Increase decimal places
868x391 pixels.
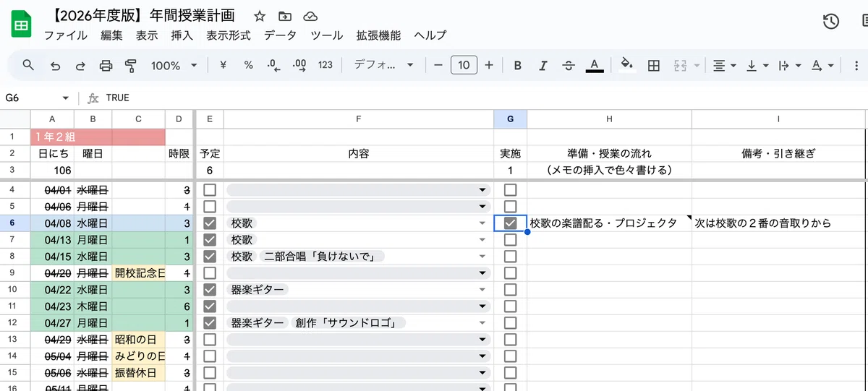click(x=299, y=66)
